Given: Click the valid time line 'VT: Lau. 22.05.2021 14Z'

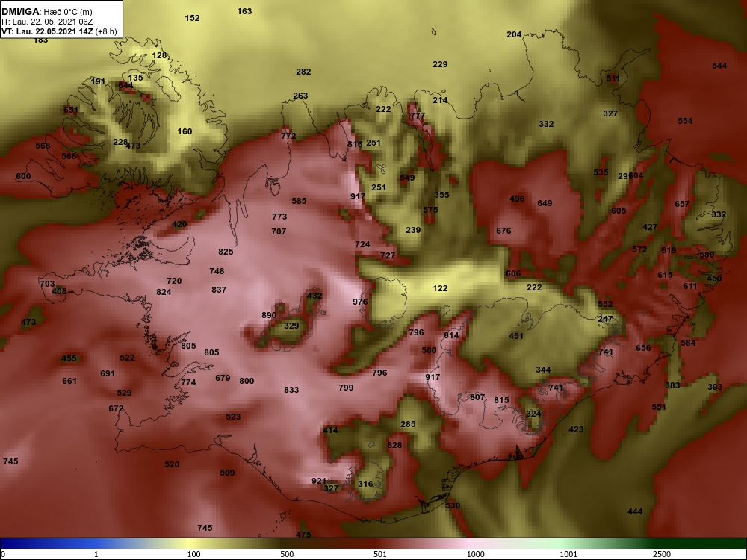Looking at the screenshot, I should click(48, 31).
